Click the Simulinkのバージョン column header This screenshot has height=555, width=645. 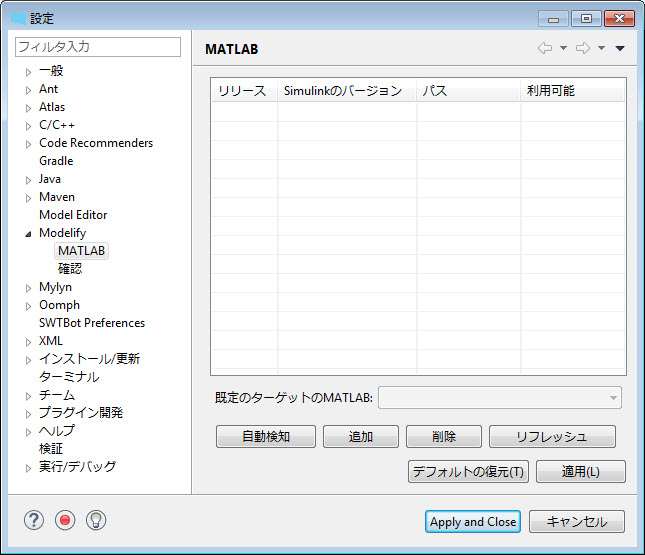pos(347,91)
